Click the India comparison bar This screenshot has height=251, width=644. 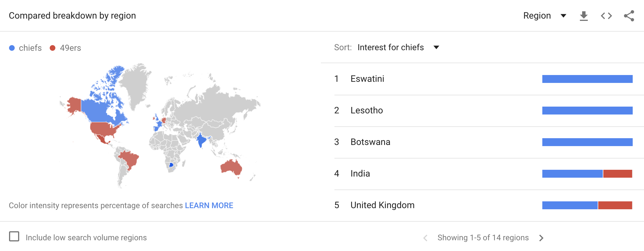pos(587,174)
